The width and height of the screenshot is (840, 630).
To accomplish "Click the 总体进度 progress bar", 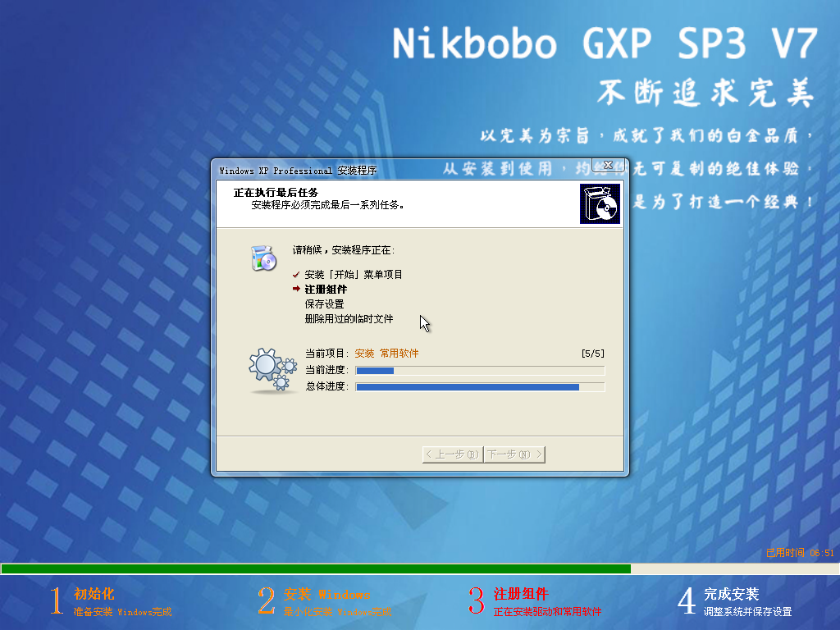I will [x=480, y=387].
